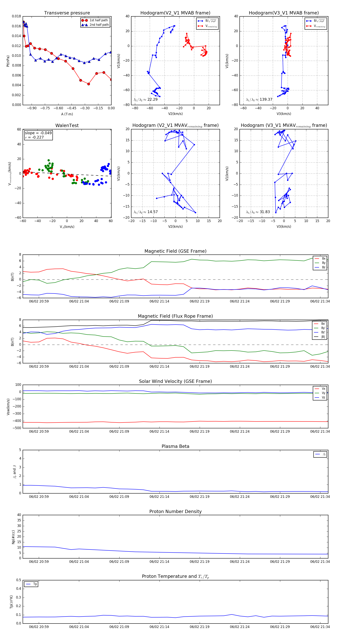Select the "2nd half path" legend entry
This screenshot has width=351, height=644.
(x=95, y=25)
